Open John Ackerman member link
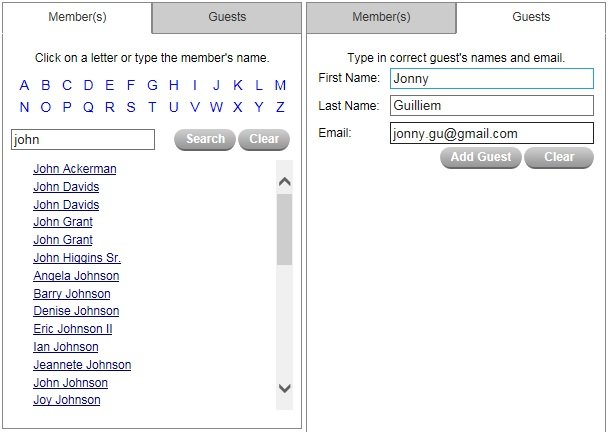Image resolution: width=608 pixels, height=432 pixels. [x=74, y=169]
